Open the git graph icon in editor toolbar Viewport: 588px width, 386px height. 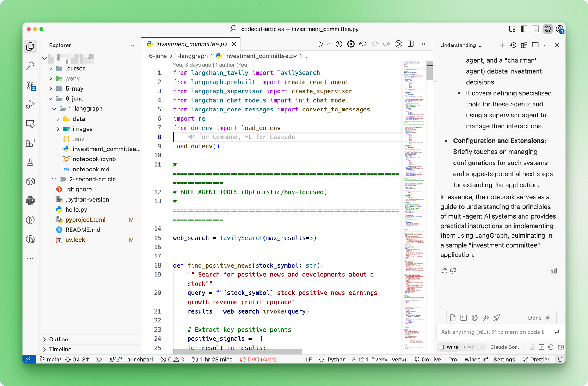point(398,44)
